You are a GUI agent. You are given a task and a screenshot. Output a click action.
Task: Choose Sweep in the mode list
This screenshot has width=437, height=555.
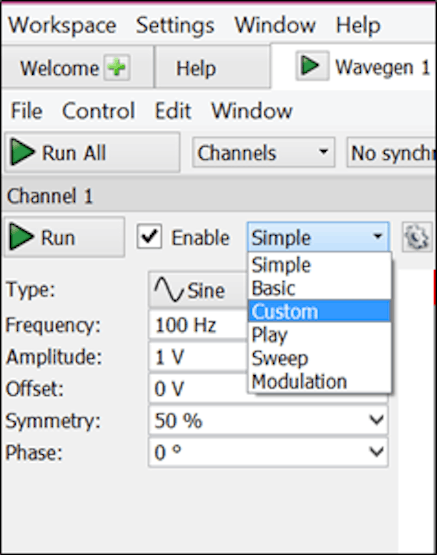click(x=320, y=358)
